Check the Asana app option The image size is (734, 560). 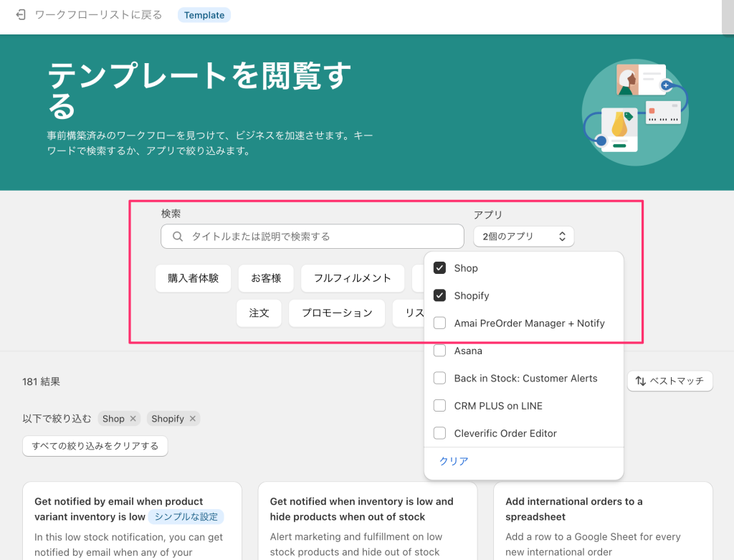440,351
